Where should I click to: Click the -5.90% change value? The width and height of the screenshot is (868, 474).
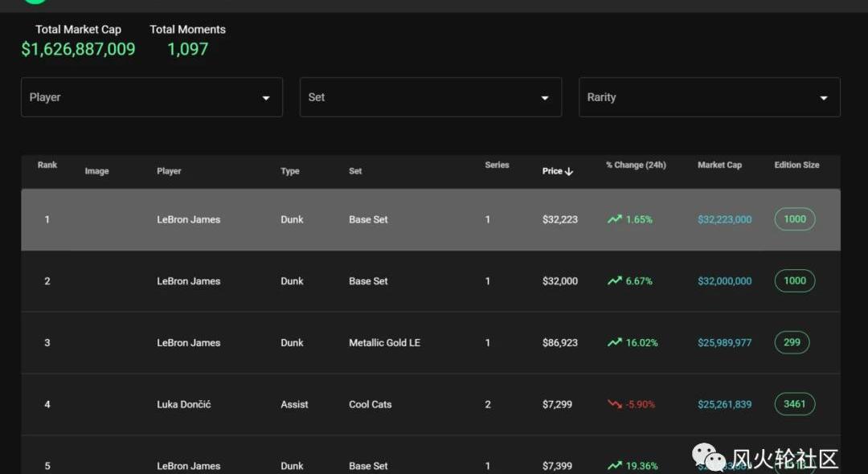(x=641, y=404)
